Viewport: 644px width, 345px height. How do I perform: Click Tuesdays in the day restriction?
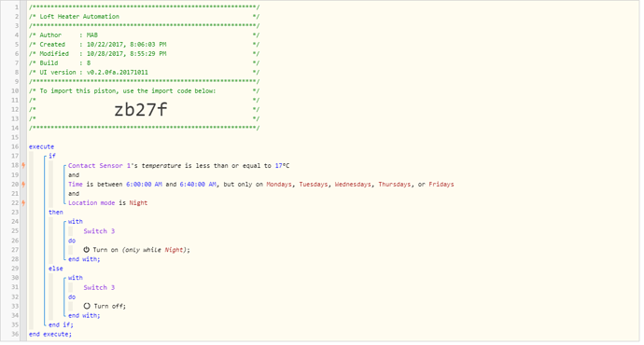point(314,185)
